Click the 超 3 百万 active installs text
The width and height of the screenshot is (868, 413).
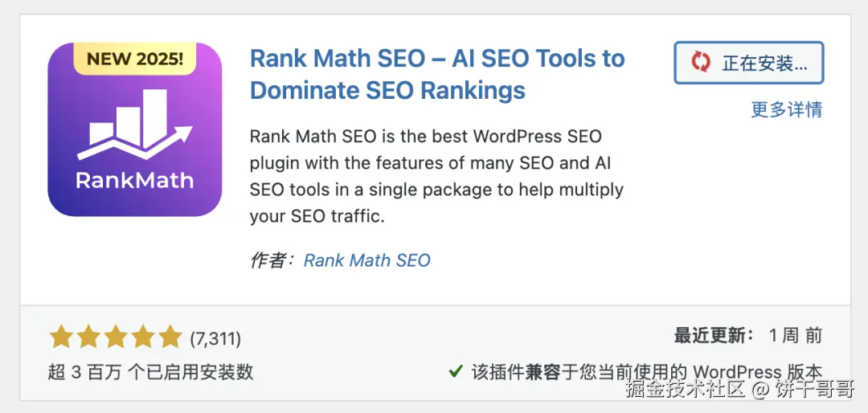pos(150,372)
